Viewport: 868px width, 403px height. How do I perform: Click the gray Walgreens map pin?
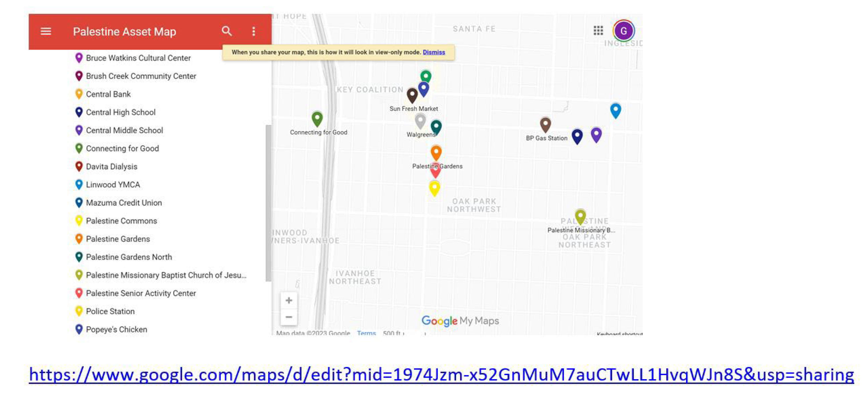click(420, 120)
